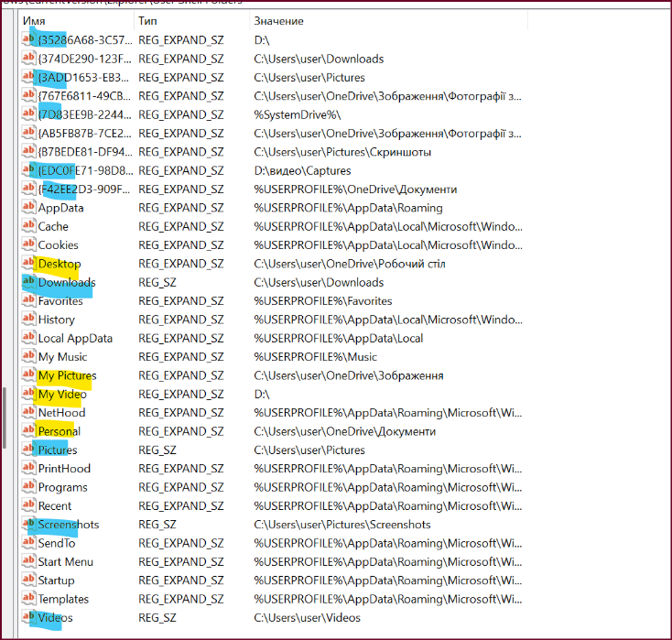Click the C:\Users\user\Pictures\Скриншоты data
This screenshot has width=672, height=640.
click(342, 152)
